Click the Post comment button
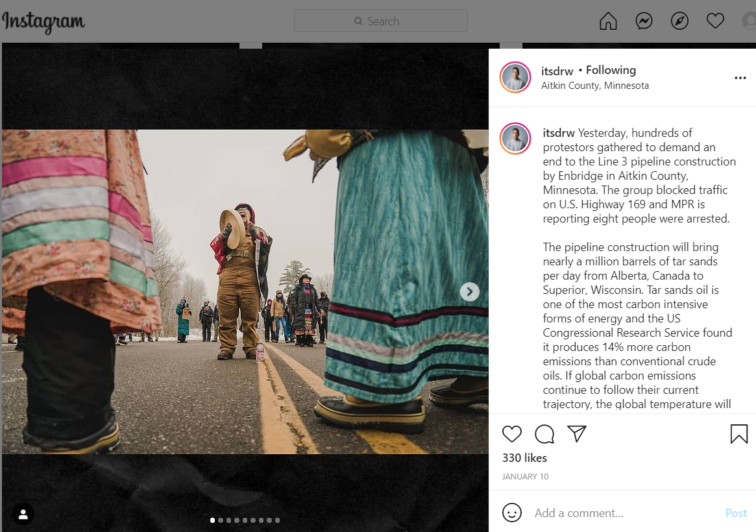Image resolution: width=756 pixels, height=532 pixels. 736,513
